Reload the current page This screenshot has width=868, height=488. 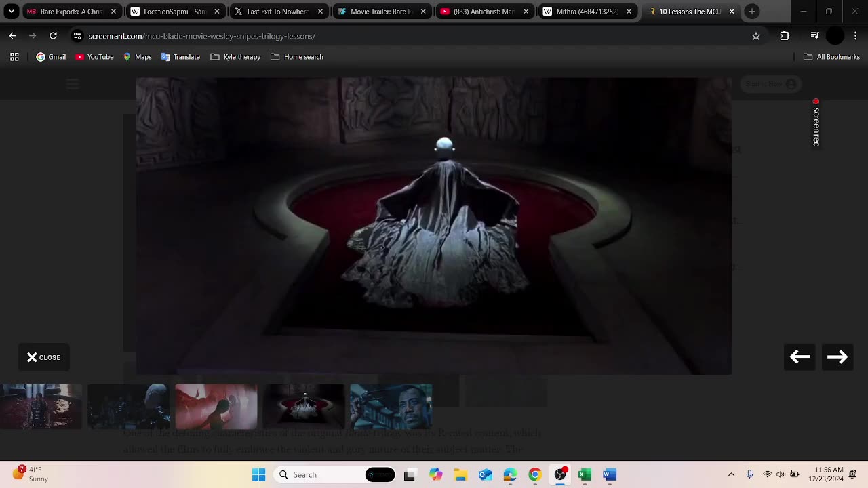point(53,35)
